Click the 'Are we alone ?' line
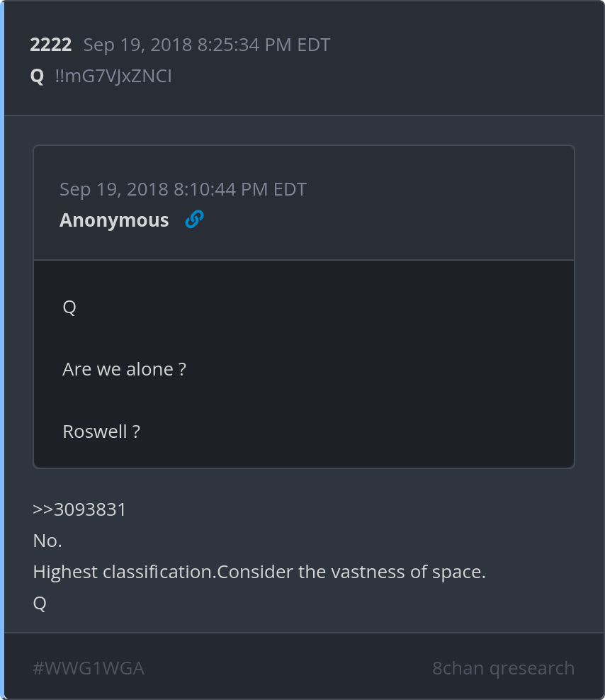 click(124, 369)
